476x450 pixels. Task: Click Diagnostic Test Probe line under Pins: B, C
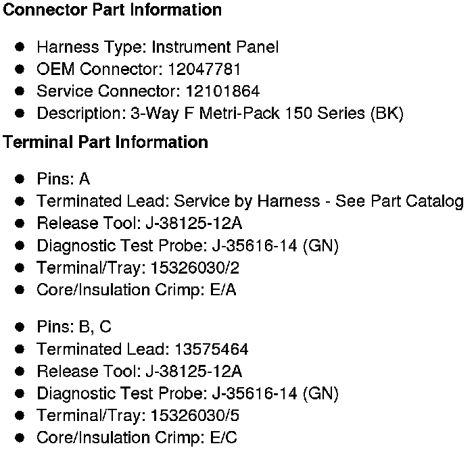[187, 393]
